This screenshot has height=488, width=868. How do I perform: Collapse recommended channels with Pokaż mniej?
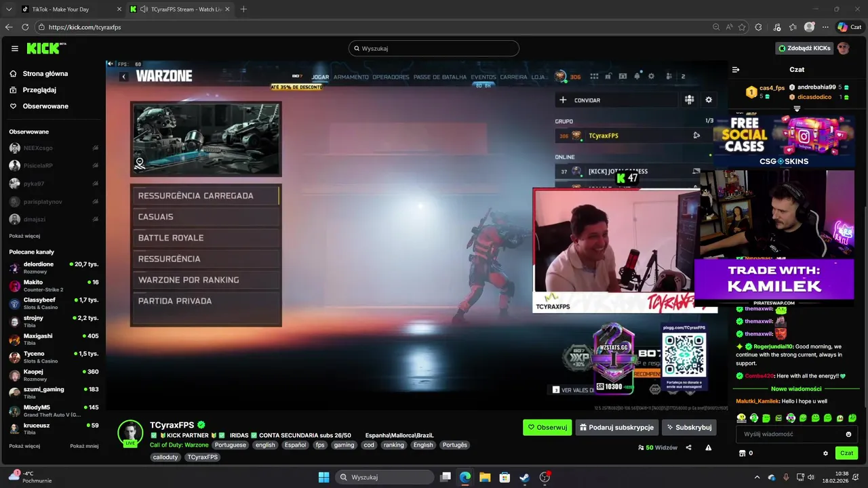click(x=84, y=446)
